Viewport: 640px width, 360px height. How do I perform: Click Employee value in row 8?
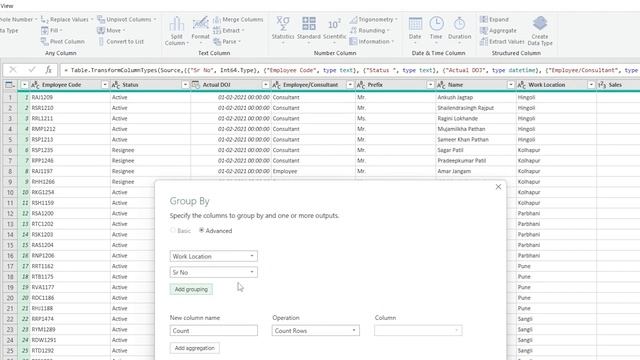point(285,171)
